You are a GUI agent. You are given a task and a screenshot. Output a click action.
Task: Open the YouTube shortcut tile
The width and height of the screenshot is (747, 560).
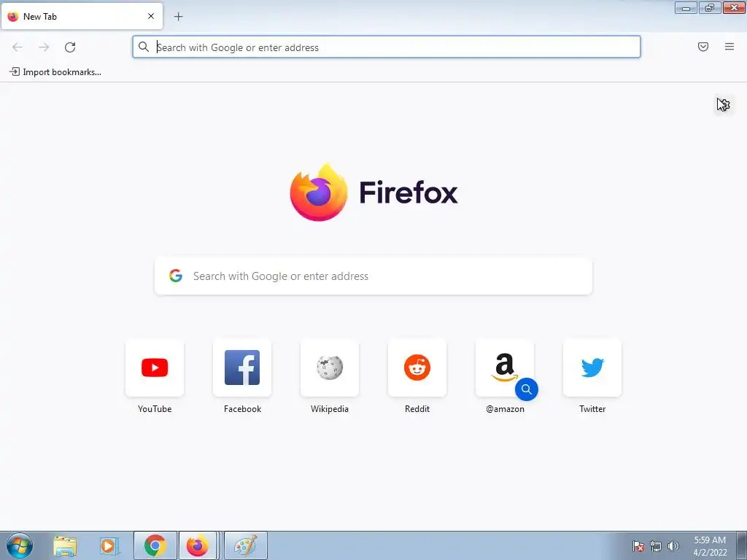(155, 367)
